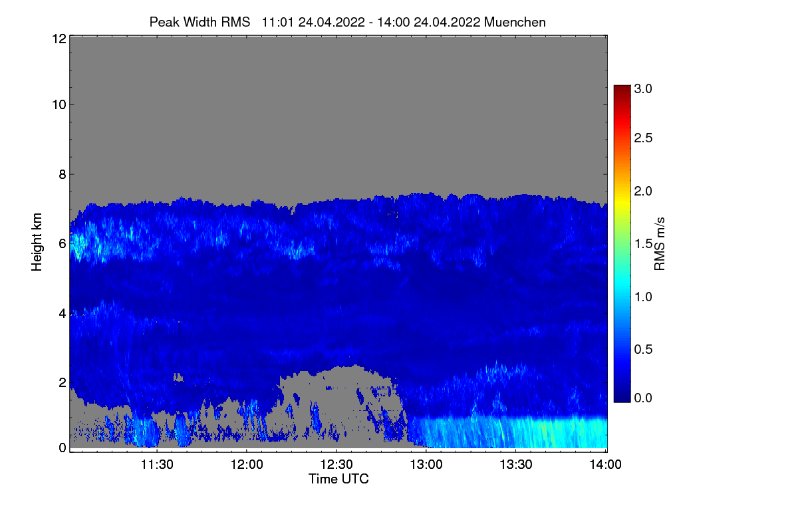The image size is (798, 532).
Task: Click the start time '11:01 24.04.2022' in title
Action: pyautogui.click(x=313, y=22)
